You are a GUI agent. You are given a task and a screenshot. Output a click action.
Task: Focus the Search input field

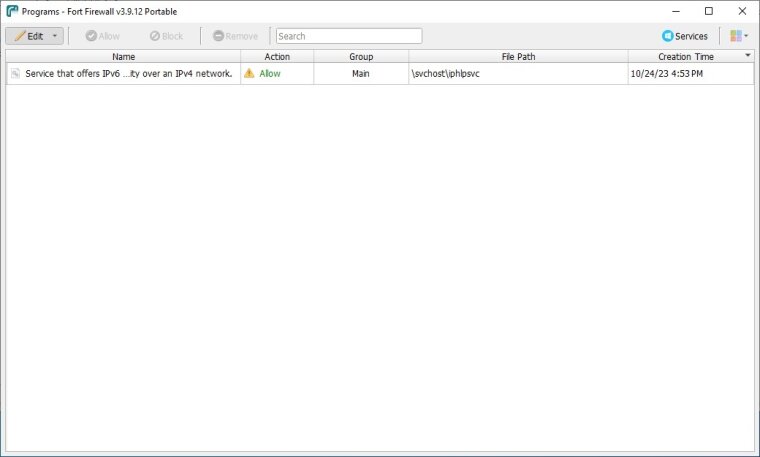click(348, 36)
